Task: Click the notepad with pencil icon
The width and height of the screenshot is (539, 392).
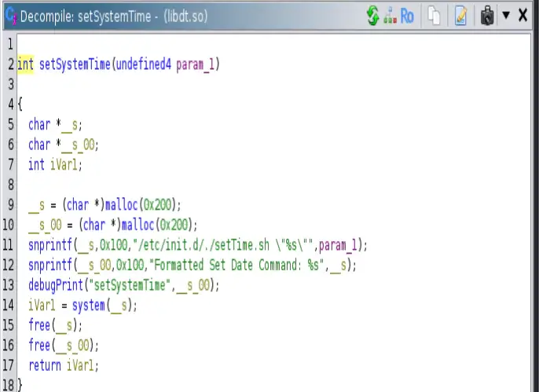Action: tap(460, 16)
